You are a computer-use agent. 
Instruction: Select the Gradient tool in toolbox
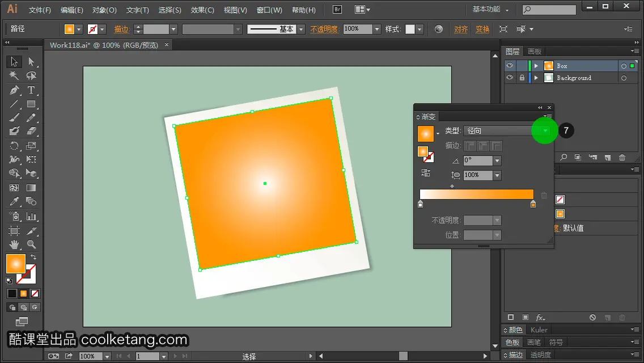click(x=31, y=188)
